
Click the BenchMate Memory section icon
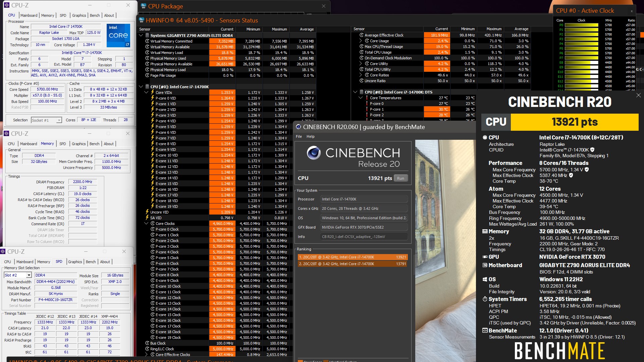coord(485,231)
